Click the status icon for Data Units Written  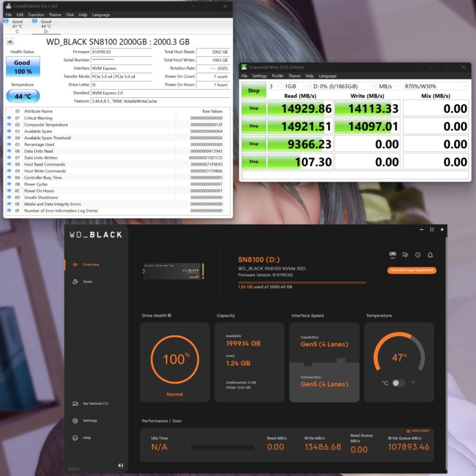coord(9,158)
